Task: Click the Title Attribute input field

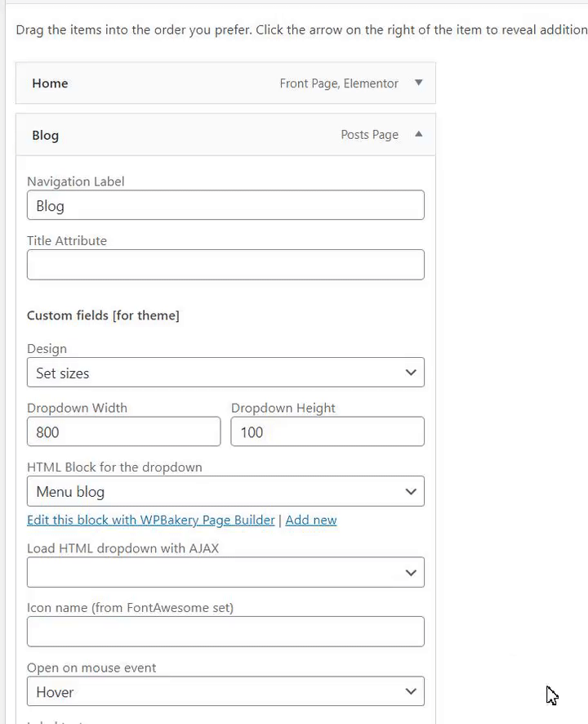Action: [x=225, y=265]
